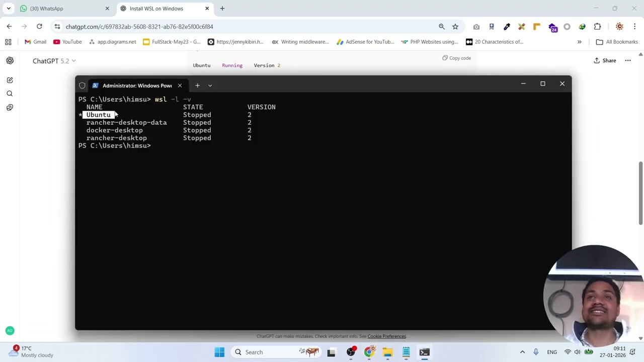Click Ubuntu distro name in terminal output
Screen dimensions: 644x362
point(98,115)
